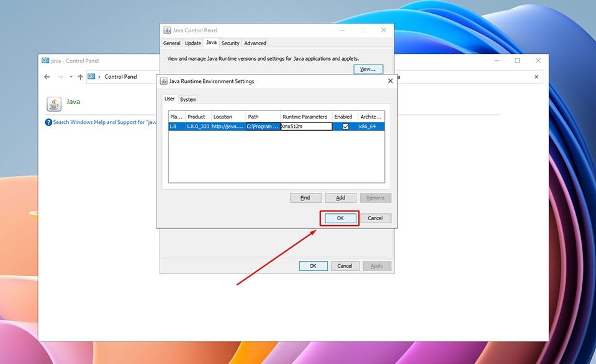
Task: Open the Advanced tab in Java Control Panel
Action: coord(255,43)
